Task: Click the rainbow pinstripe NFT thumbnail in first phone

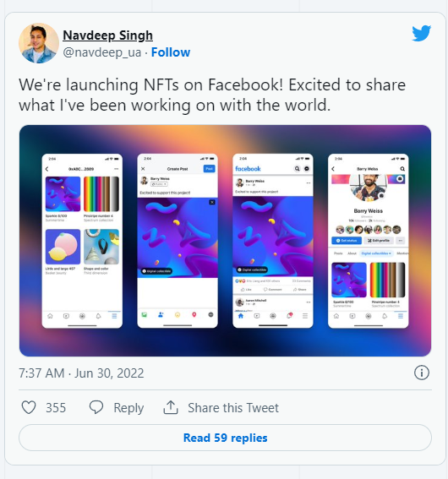Action: pyautogui.click(x=101, y=194)
